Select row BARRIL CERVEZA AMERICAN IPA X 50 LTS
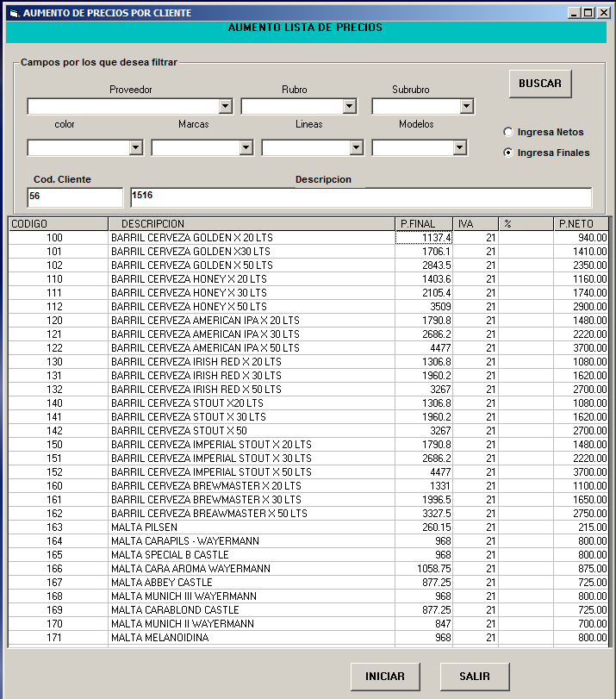The width and height of the screenshot is (616, 699). pos(308,348)
